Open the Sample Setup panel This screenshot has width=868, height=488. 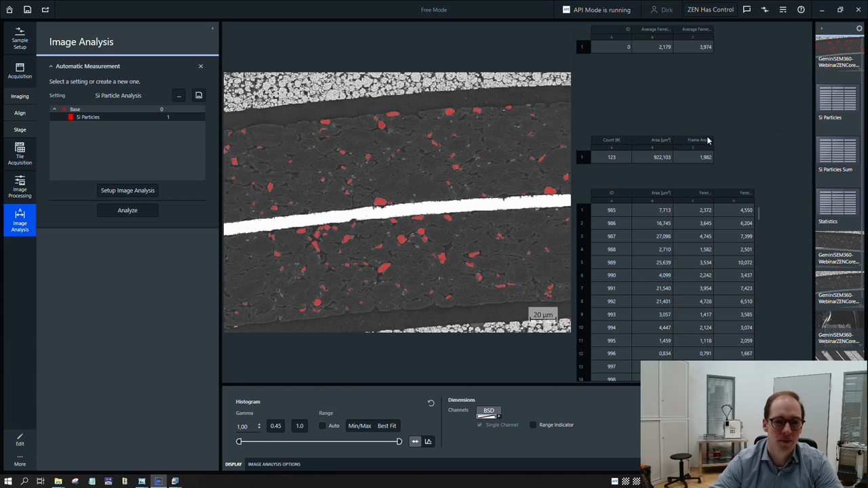(20, 39)
